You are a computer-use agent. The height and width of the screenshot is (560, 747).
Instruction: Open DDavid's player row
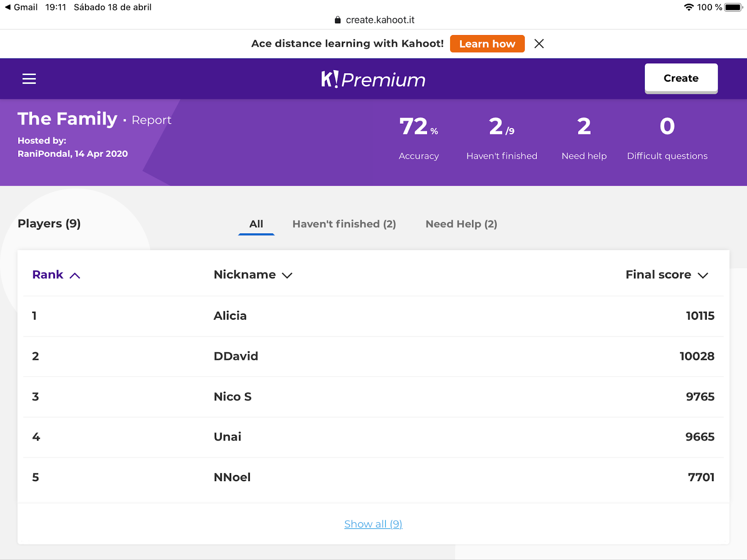(x=373, y=357)
